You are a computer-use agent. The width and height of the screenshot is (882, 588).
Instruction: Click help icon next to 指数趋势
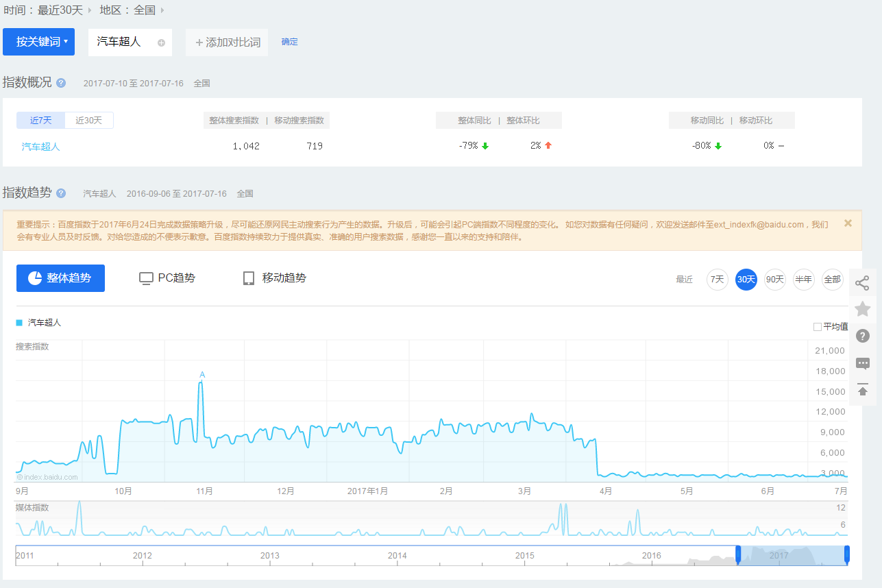[x=61, y=193]
